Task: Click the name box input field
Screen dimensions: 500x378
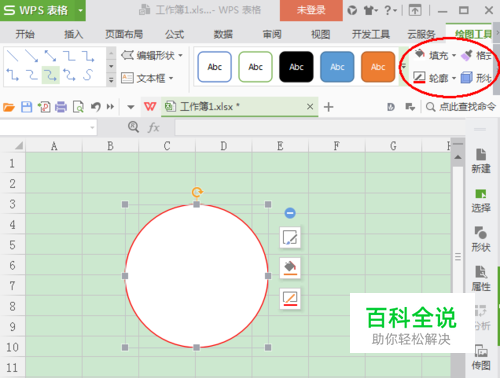Action: (x=48, y=127)
